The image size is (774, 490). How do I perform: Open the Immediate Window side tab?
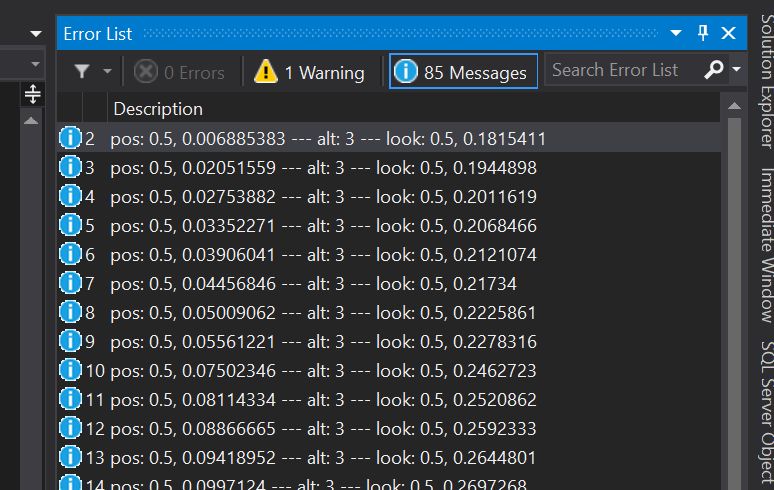tap(766, 245)
